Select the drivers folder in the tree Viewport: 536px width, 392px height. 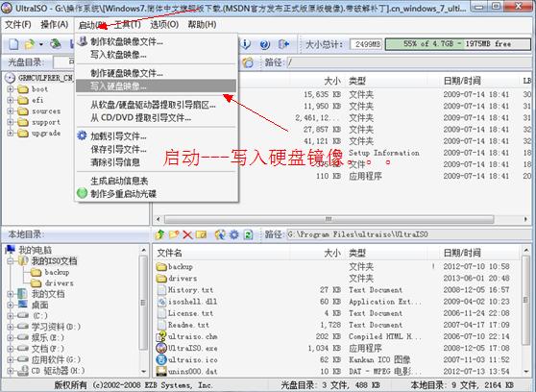60,282
